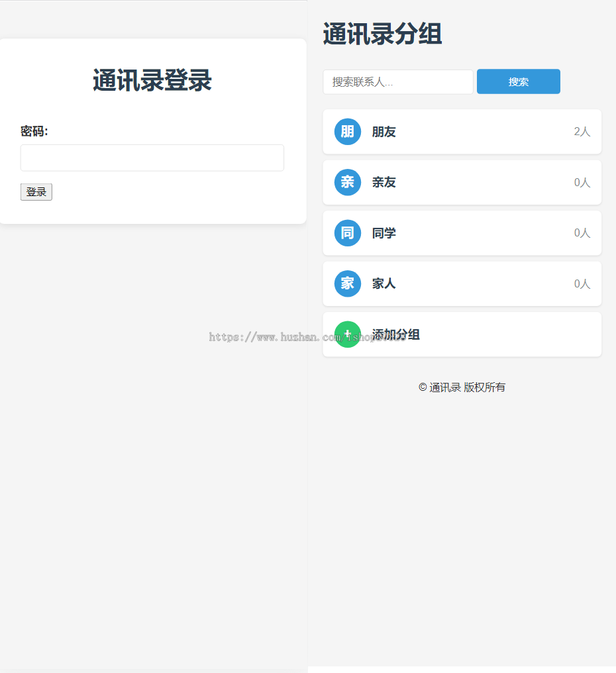
Task: Click the 通讯录分组 page heading
Action: tap(382, 34)
